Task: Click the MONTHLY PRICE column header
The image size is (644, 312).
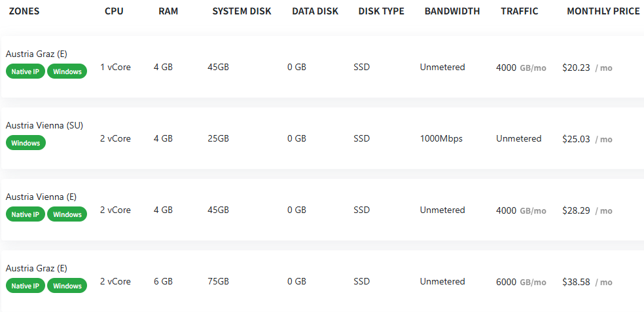Action: [x=603, y=12]
